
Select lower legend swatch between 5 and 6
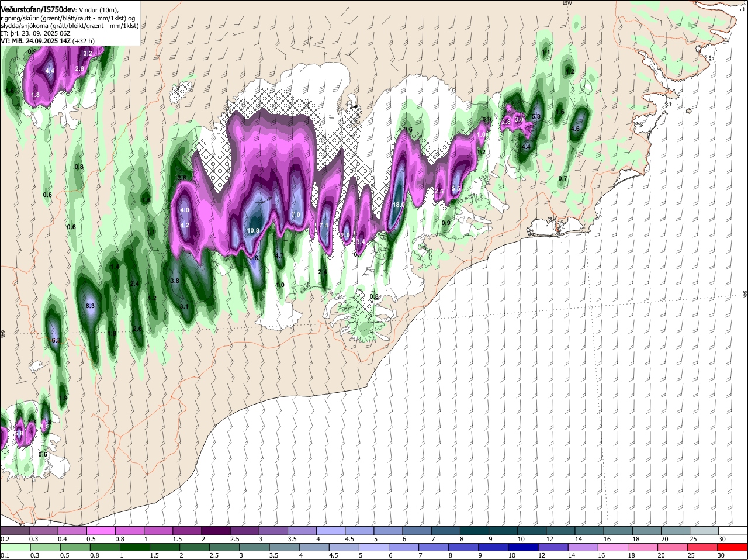(x=374, y=547)
